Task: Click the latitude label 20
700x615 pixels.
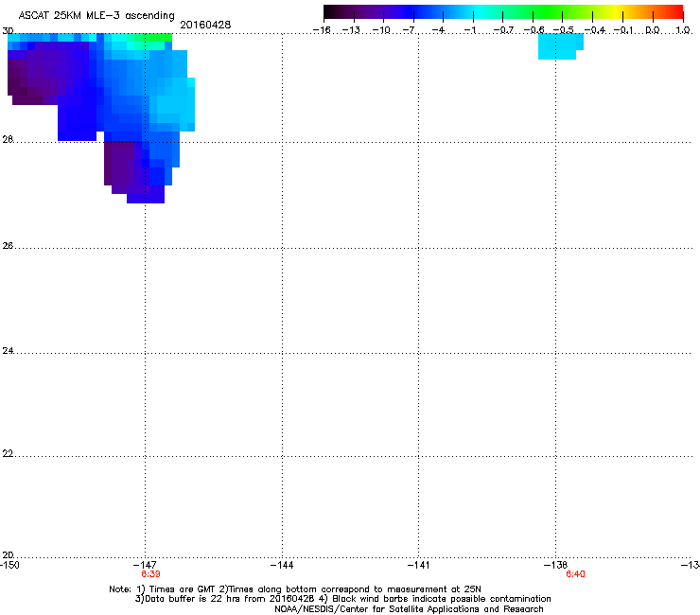Action: coord(8,554)
